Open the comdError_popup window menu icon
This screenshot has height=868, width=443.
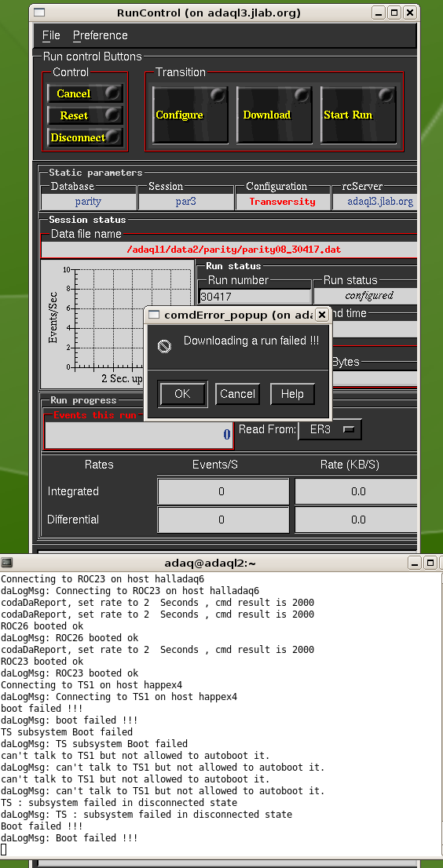[155, 315]
